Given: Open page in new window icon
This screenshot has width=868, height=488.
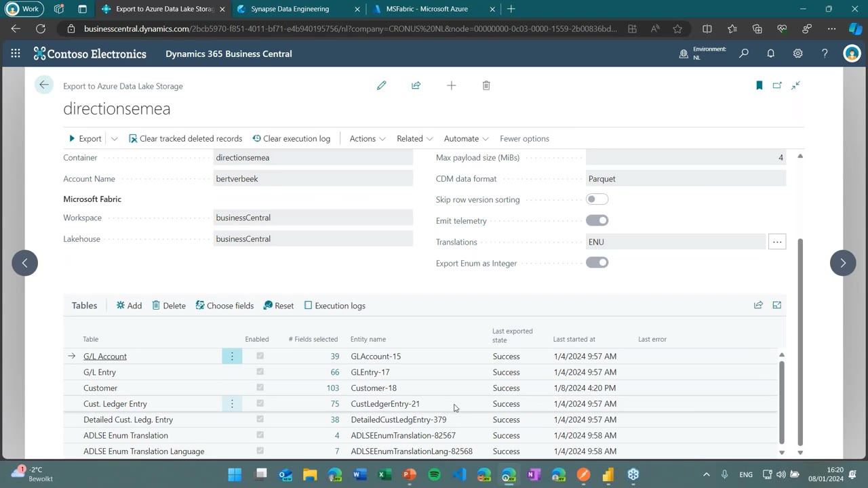Looking at the screenshot, I should coord(777,85).
